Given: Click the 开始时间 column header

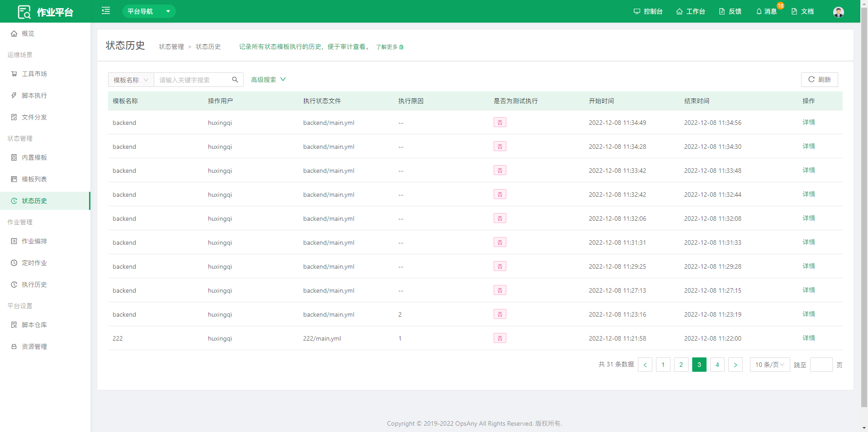Looking at the screenshot, I should pos(601,101).
